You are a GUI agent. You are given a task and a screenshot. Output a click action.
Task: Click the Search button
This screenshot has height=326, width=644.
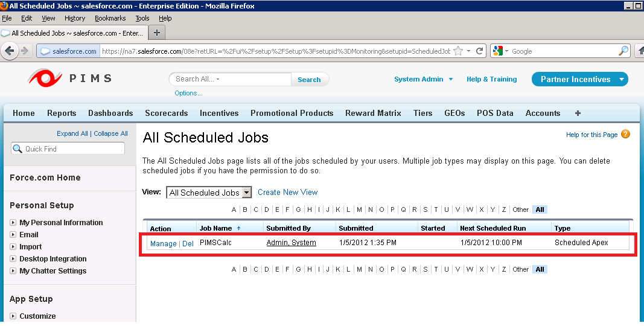click(x=309, y=79)
